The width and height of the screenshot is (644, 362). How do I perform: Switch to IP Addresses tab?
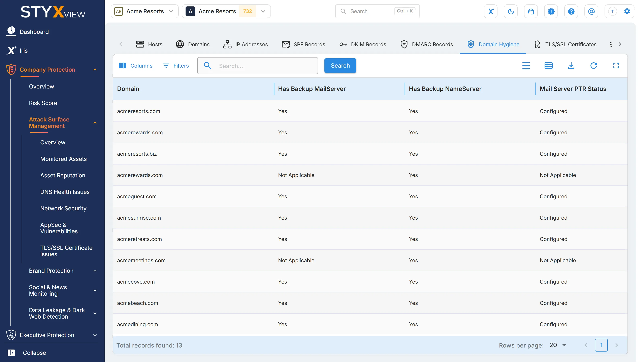point(246,44)
